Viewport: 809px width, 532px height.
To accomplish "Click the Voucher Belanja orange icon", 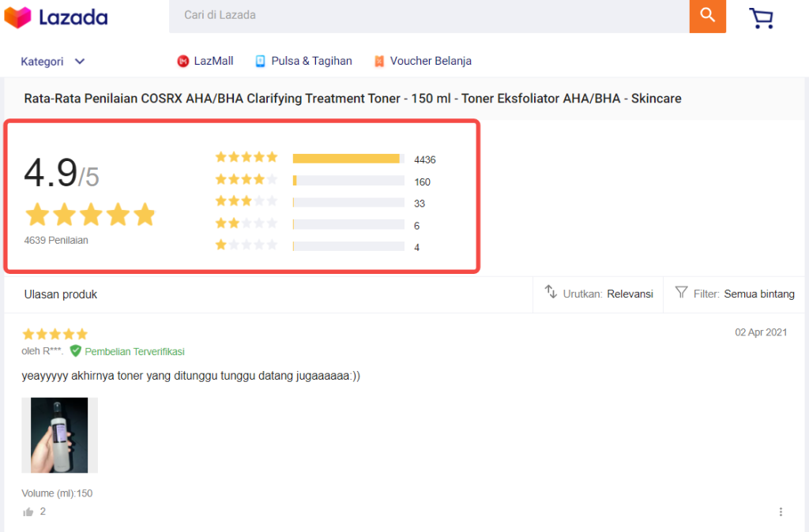I will point(379,62).
